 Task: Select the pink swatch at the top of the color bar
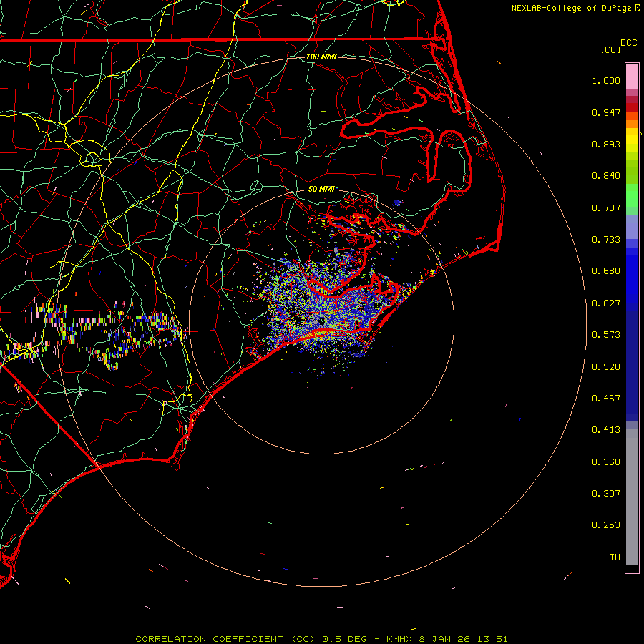pyautogui.click(x=632, y=74)
